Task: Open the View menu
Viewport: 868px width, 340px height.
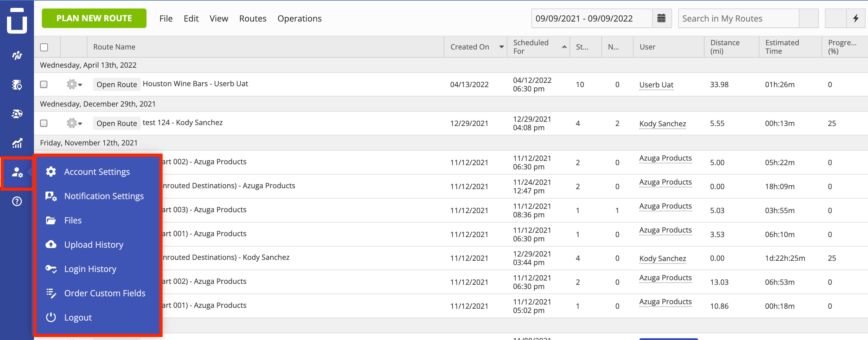Action: [219, 18]
